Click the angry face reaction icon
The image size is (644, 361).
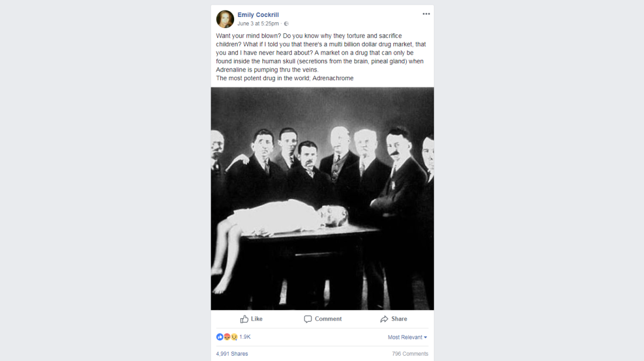[x=227, y=337]
